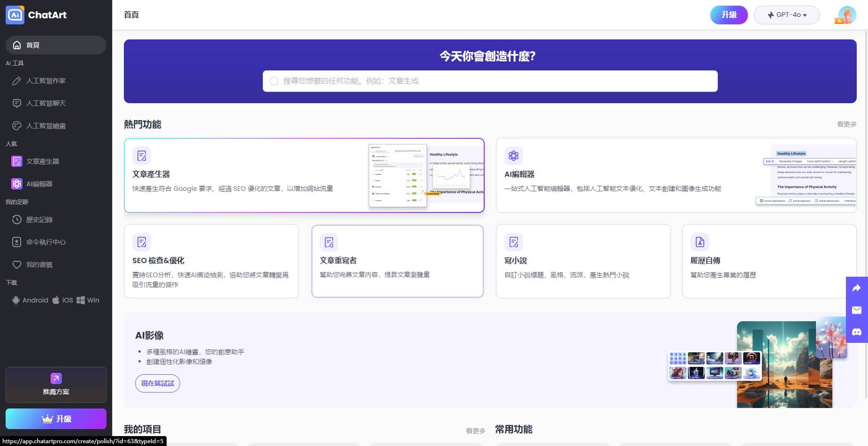Image resolution: width=868 pixels, height=446 pixels.
Task: Click the sidebar 升級 crown button
Action: [x=56, y=419]
